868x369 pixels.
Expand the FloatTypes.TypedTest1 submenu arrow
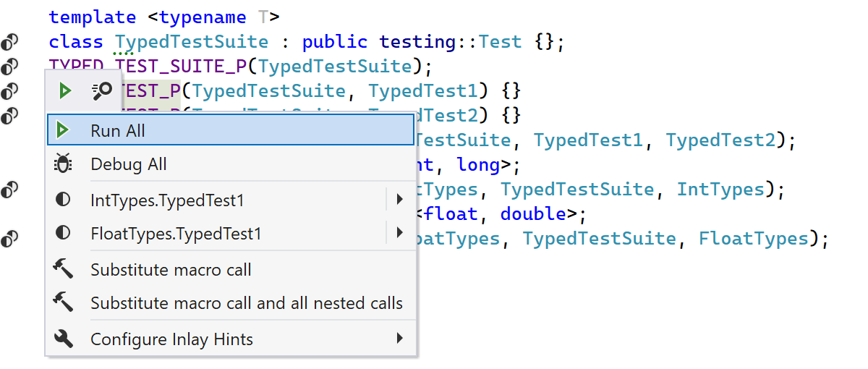click(x=399, y=233)
